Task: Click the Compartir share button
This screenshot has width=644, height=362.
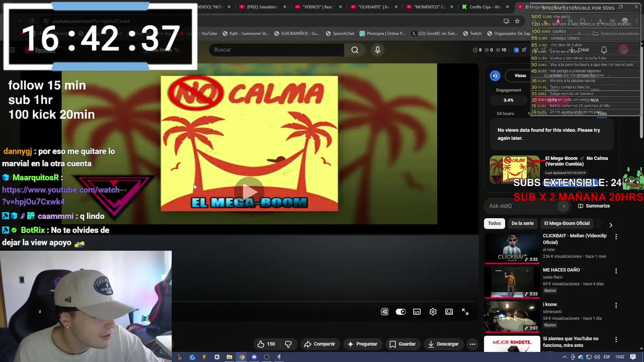Action: pos(319,344)
